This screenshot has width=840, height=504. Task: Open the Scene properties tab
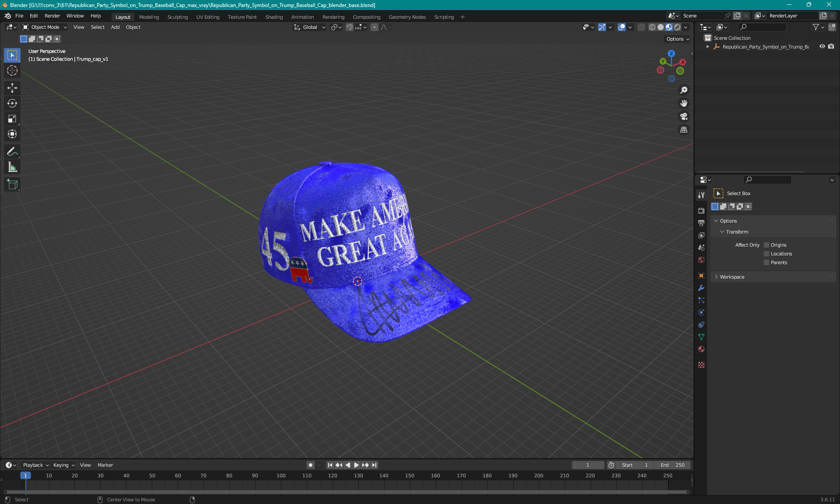[x=701, y=247]
